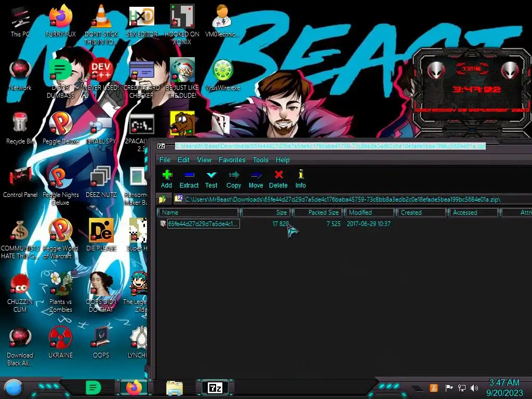Select the Peggle World of Warcraft icon
This screenshot has height=399, width=532.
[61, 240]
